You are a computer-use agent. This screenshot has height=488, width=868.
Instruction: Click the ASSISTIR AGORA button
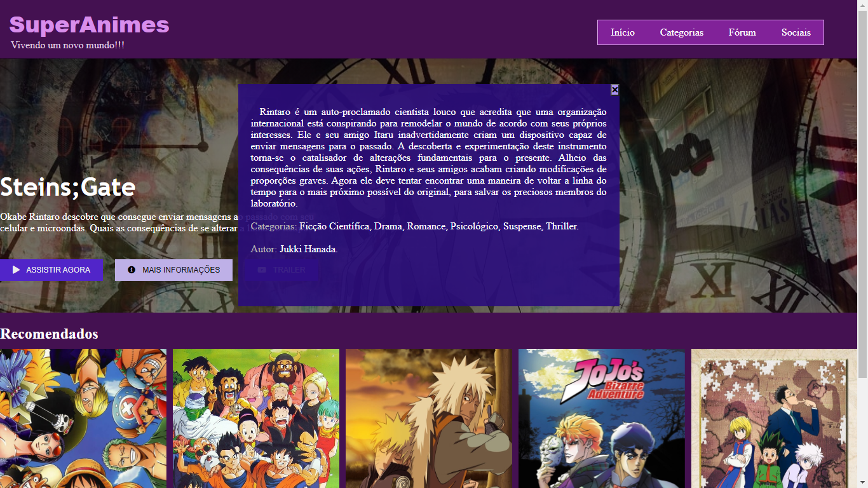click(x=51, y=269)
